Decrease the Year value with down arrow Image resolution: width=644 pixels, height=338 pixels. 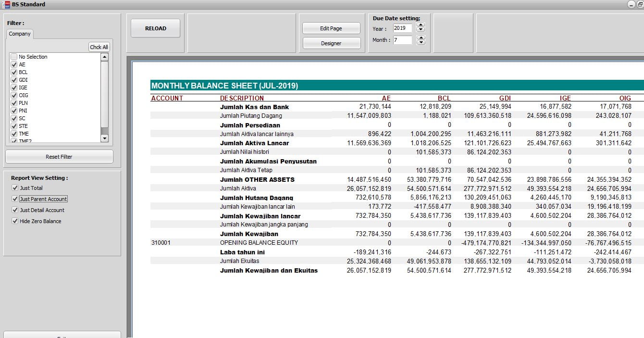[421, 30]
